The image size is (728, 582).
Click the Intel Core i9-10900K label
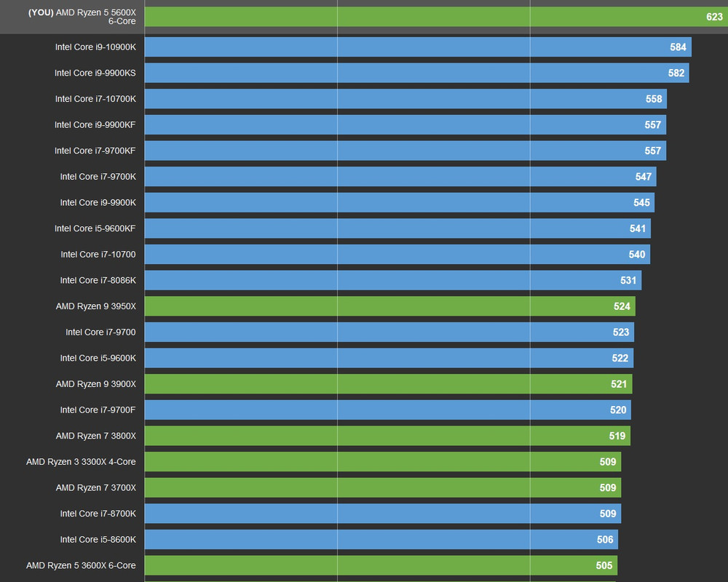coord(95,47)
